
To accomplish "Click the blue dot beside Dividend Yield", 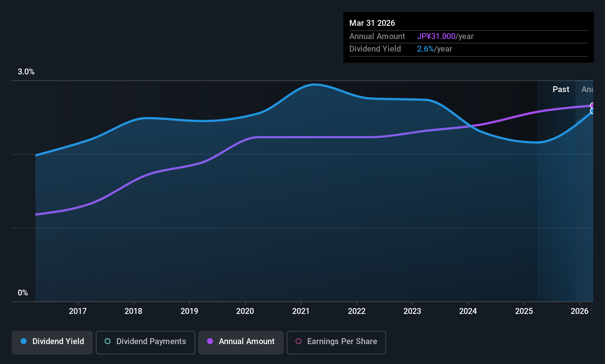I will point(24,342).
